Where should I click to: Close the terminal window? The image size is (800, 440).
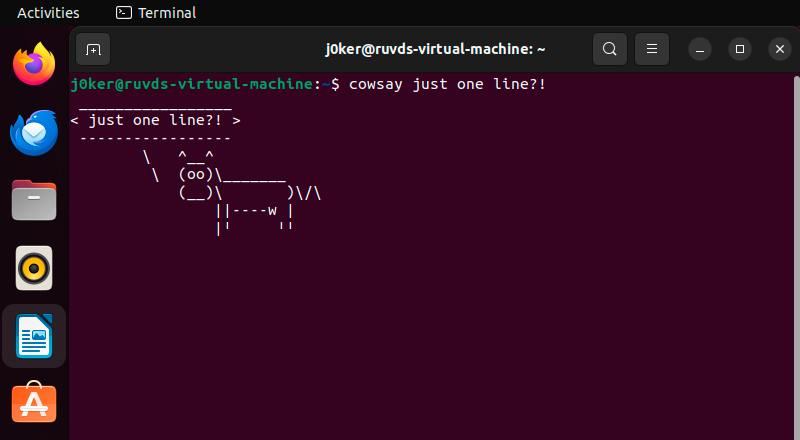coord(779,48)
